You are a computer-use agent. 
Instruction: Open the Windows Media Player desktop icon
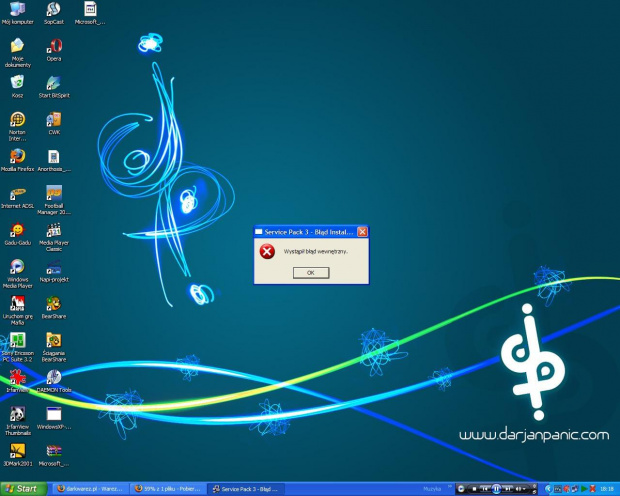[17, 273]
